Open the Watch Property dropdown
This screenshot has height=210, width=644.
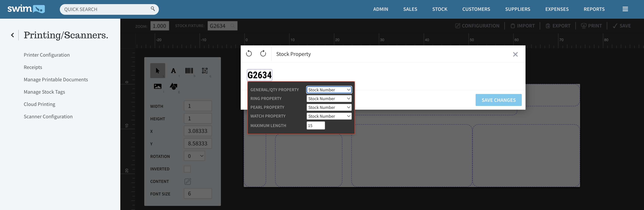329,116
